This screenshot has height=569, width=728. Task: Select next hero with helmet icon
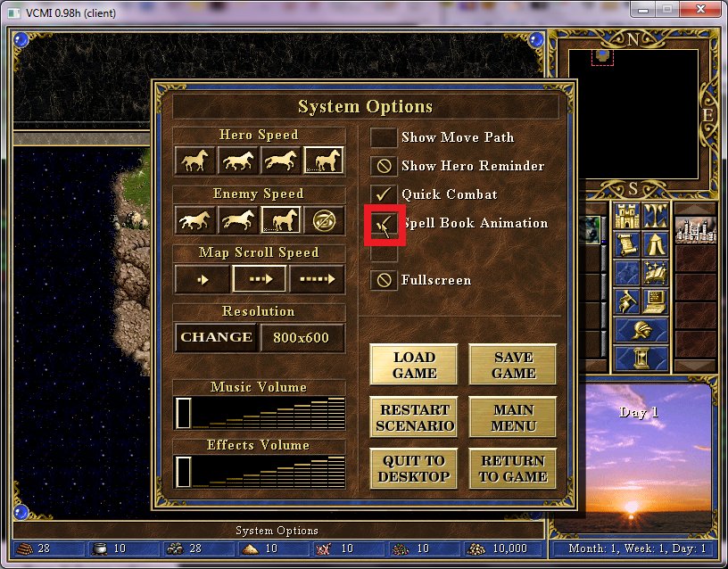pos(641,331)
